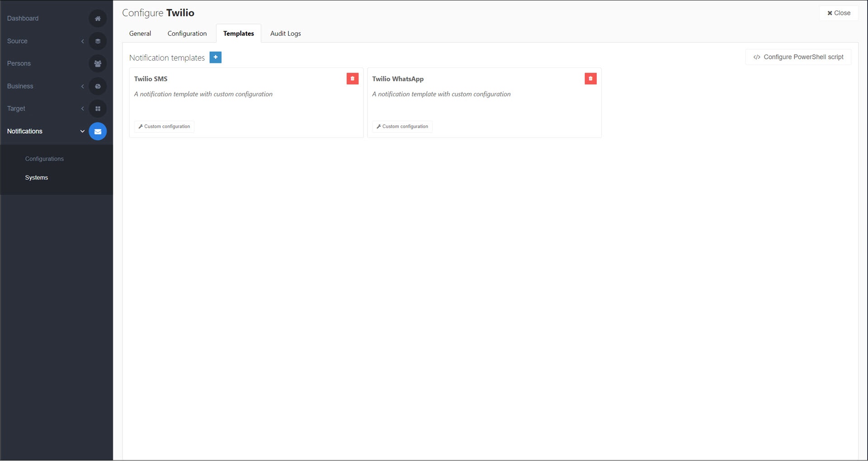The height and width of the screenshot is (461, 868).
Task: Open Configurations under Notifications
Action: (44, 159)
